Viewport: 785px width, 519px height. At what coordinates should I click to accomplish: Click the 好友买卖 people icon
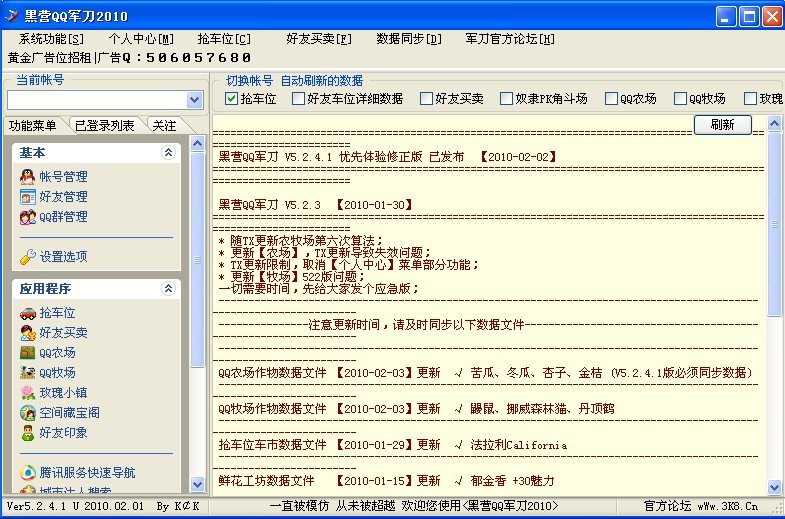pos(28,333)
